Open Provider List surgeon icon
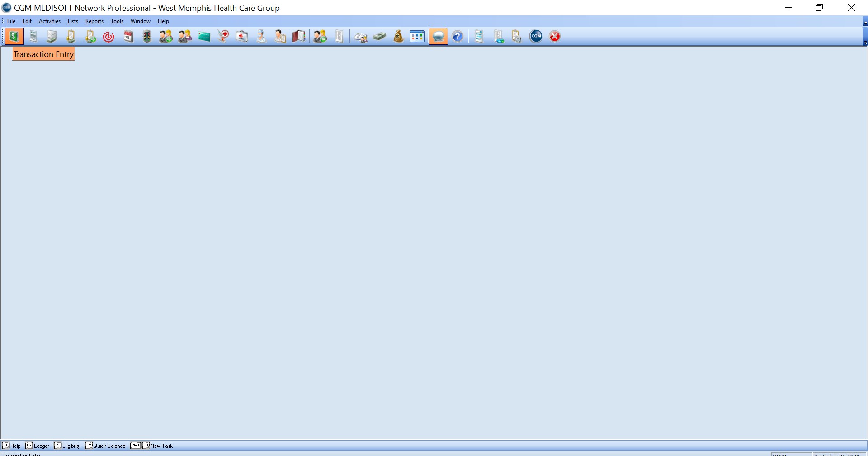Screen dimensions: 868x456 tap(261, 36)
